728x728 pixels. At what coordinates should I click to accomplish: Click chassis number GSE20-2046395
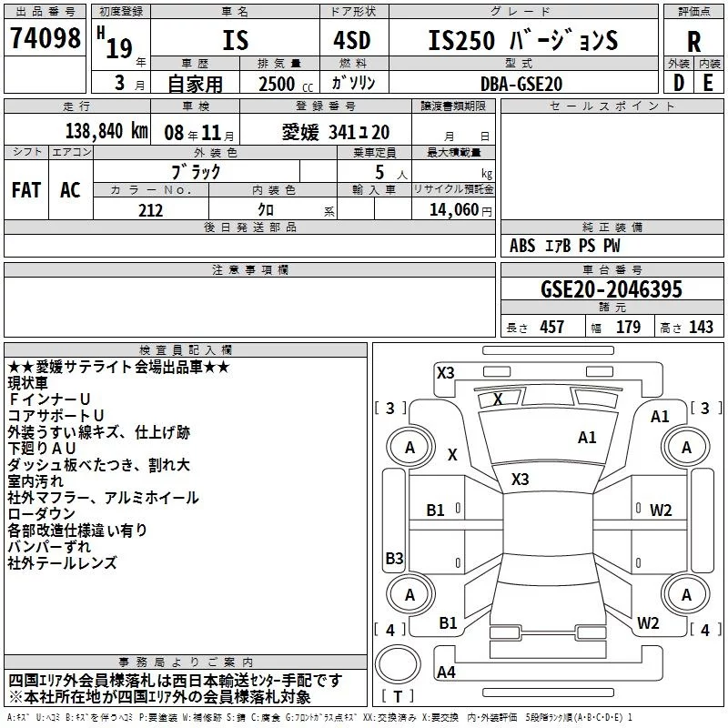click(612, 289)
